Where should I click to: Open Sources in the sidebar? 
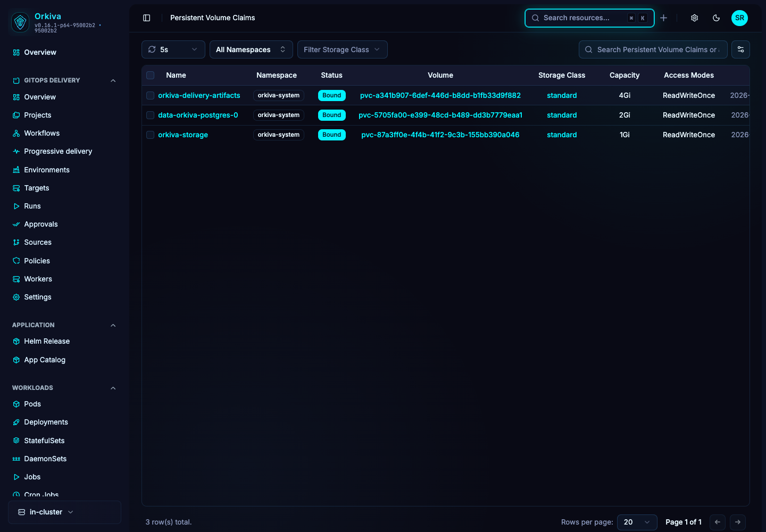tap(38, 242)
